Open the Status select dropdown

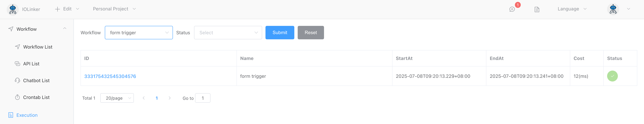[228, 33]
